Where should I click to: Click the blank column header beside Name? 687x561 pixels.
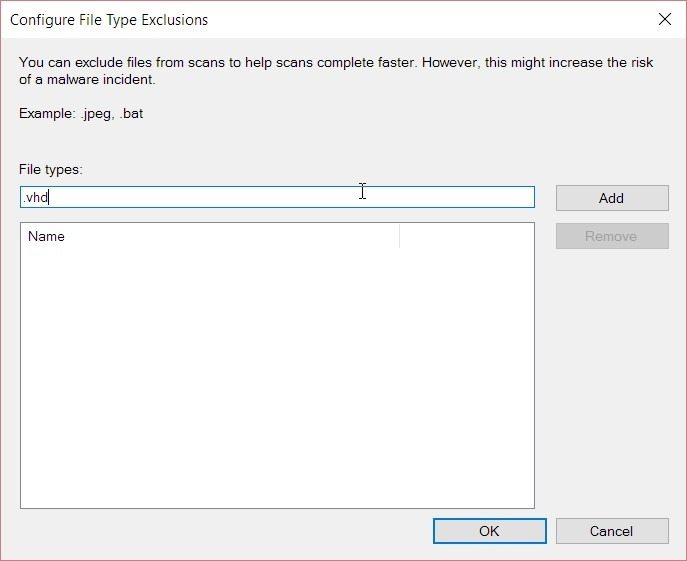pos(467,236)
